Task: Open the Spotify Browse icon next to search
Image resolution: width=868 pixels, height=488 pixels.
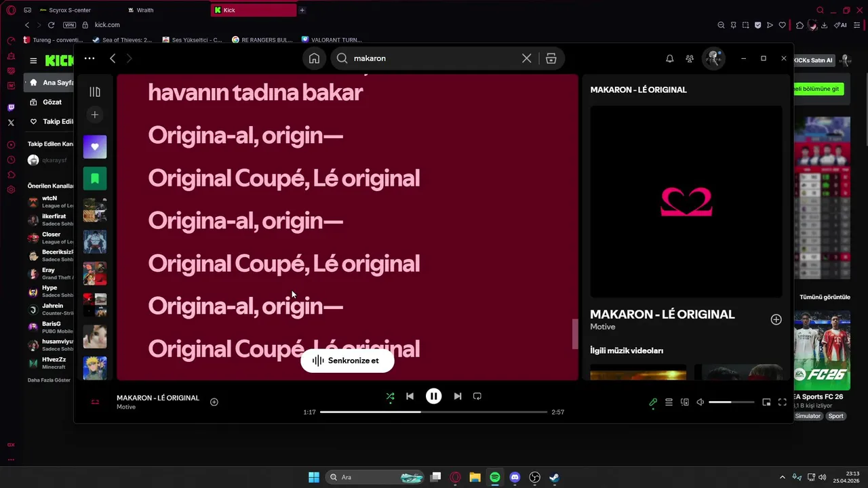Action: tap(551, 58)
